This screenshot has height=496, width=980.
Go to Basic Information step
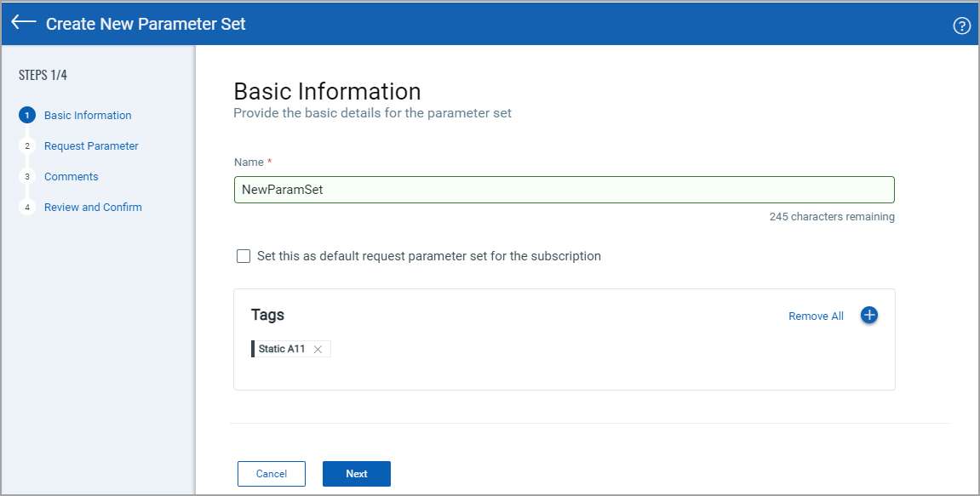(88, 116)
